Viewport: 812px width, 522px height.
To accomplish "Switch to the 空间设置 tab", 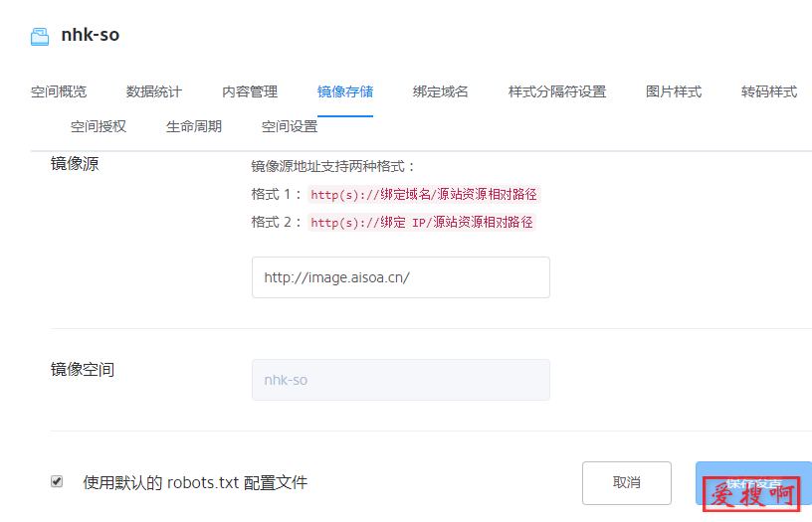I will tap(290, 126).
